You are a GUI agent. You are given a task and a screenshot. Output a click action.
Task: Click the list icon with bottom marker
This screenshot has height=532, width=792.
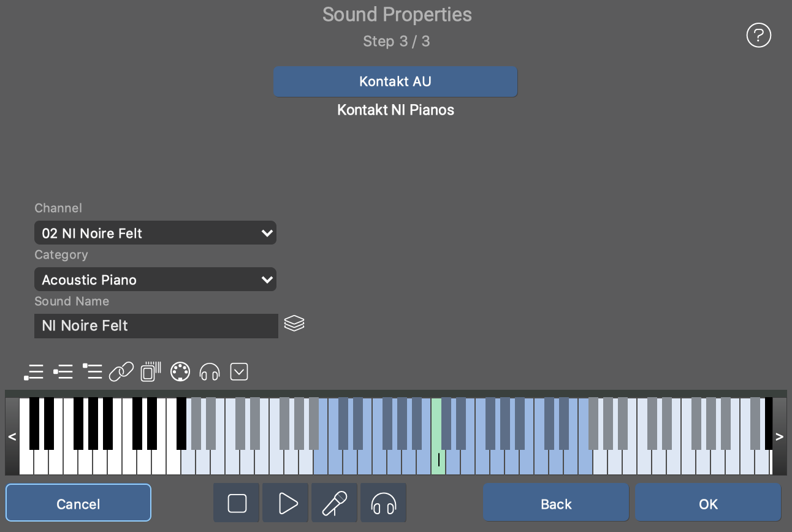pyautogui.click(x=34, y=372)
